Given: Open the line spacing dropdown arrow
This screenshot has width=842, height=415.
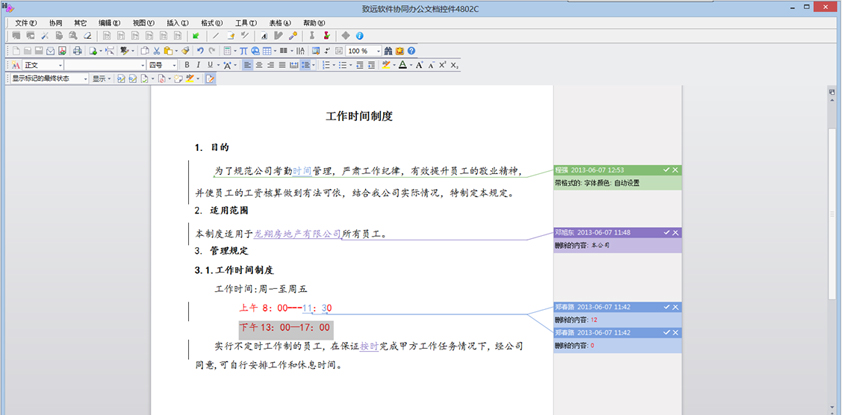Looking at the screenshot, I should [313, 65].
